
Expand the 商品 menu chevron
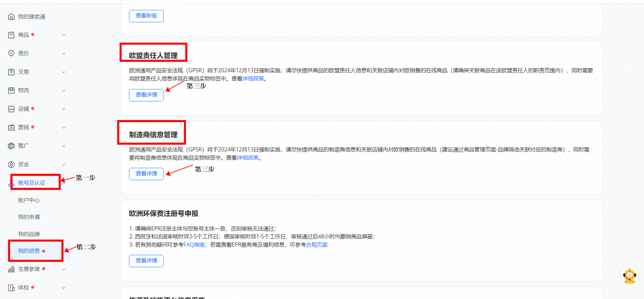(64, 35)
